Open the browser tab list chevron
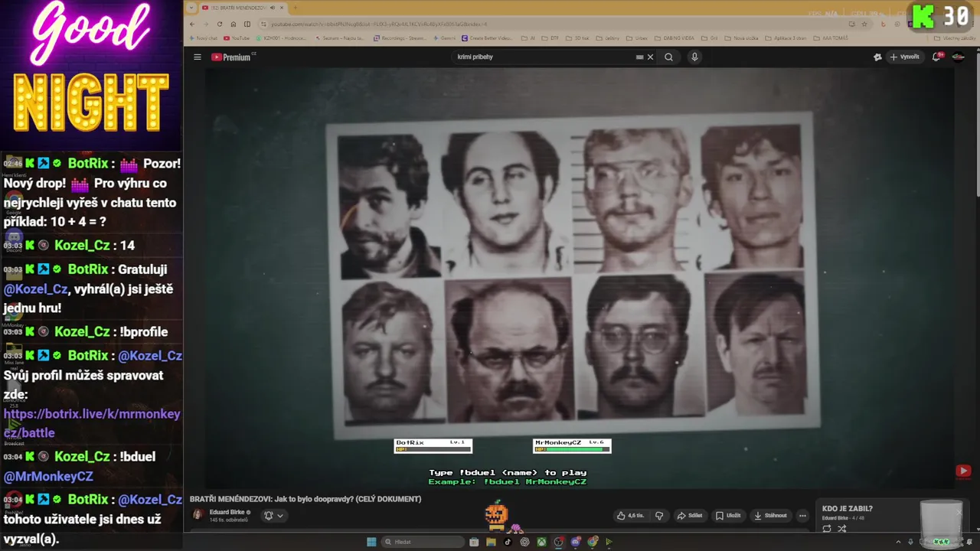This screenshot has width=980, height=551. click(x=192, y=8)
